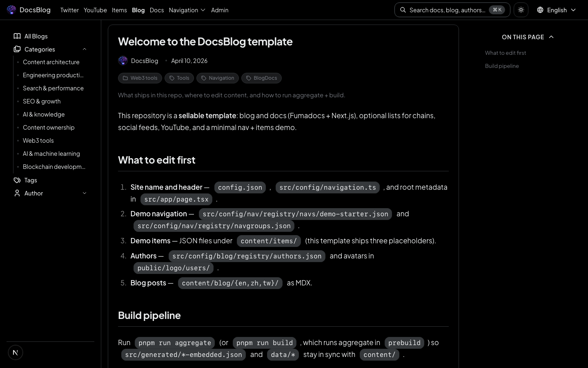This screenshot has width=588, height=368.
Task: Click the round N button at bottom left
Action: pos(16,352)
